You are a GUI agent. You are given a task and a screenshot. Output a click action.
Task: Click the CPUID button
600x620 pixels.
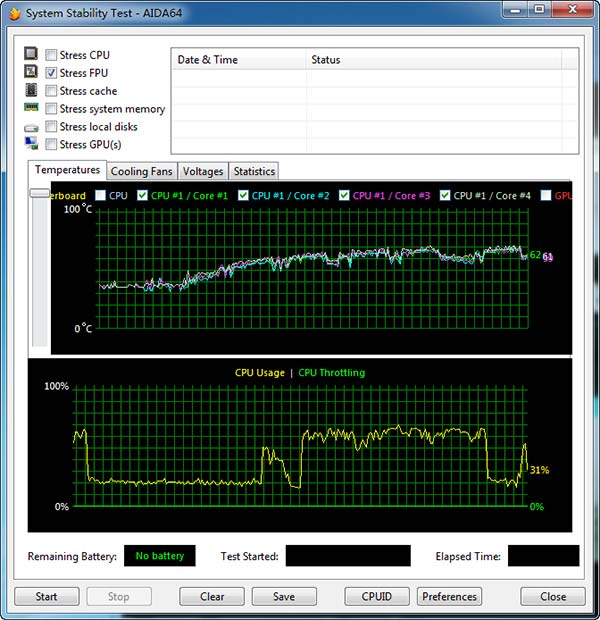[377, 597]
